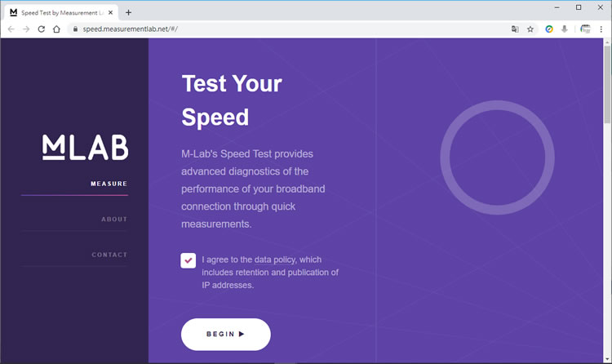Open a new tab with plus button
The image size is (612, 364).
pos(128,12)
